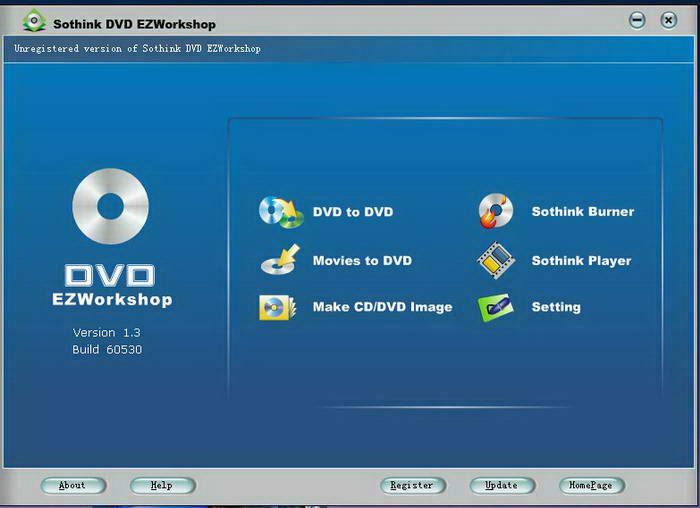Image resolution: width=700 pixels, height=508 pixels.
Task: Click the green Setting icon
Action: coord(496,307)
